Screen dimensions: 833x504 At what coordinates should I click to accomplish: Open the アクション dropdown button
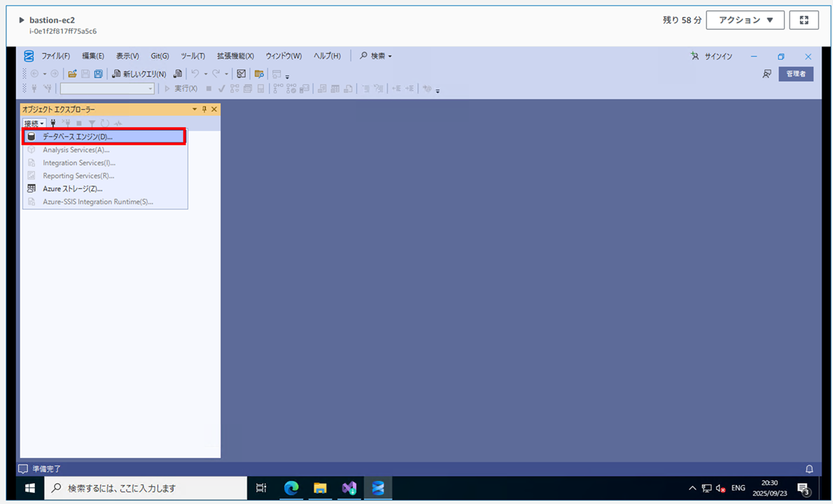click(x=745, y=20)
